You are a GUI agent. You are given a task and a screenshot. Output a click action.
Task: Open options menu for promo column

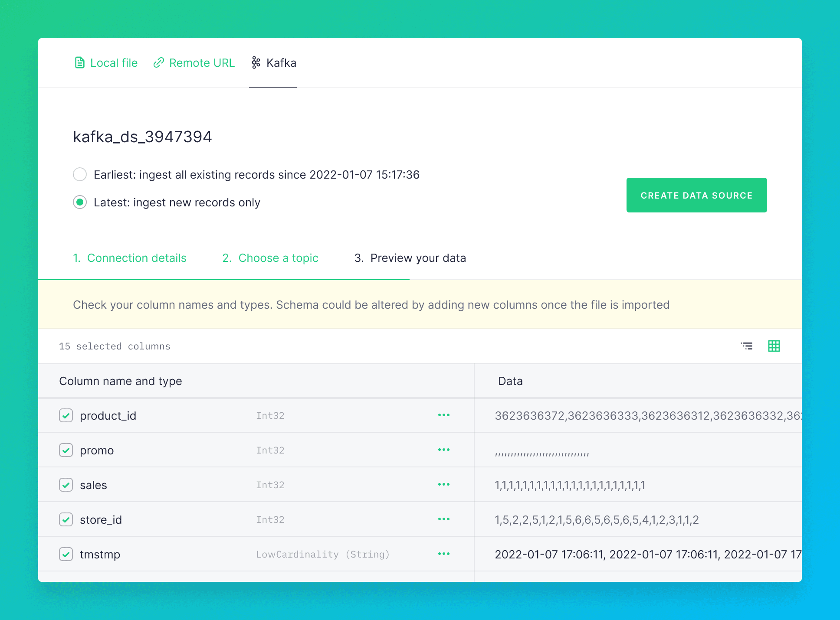click(443, 450)
